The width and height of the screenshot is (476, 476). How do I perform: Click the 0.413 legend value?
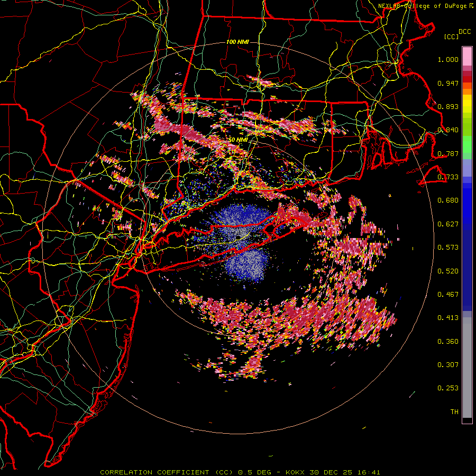pyautogui.click(x=448, y=318)
